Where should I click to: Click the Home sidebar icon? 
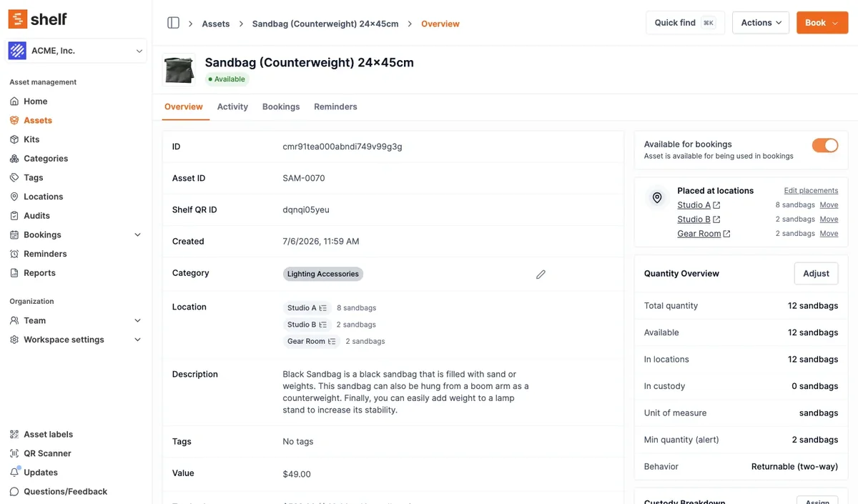[14, 102]
